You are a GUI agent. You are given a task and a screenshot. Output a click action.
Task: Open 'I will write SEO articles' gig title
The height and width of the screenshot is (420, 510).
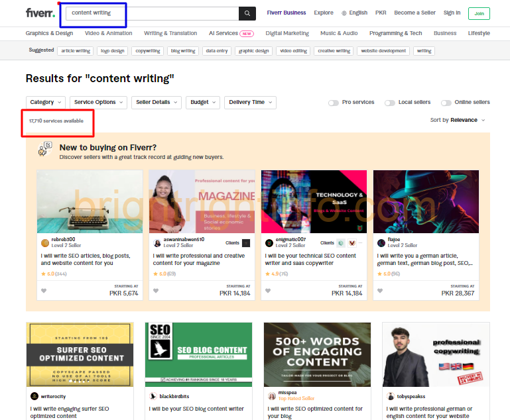(86, 260)
